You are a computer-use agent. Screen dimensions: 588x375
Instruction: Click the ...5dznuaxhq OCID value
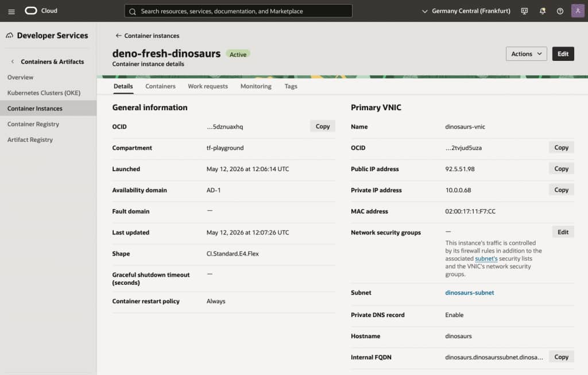(225, 127)
